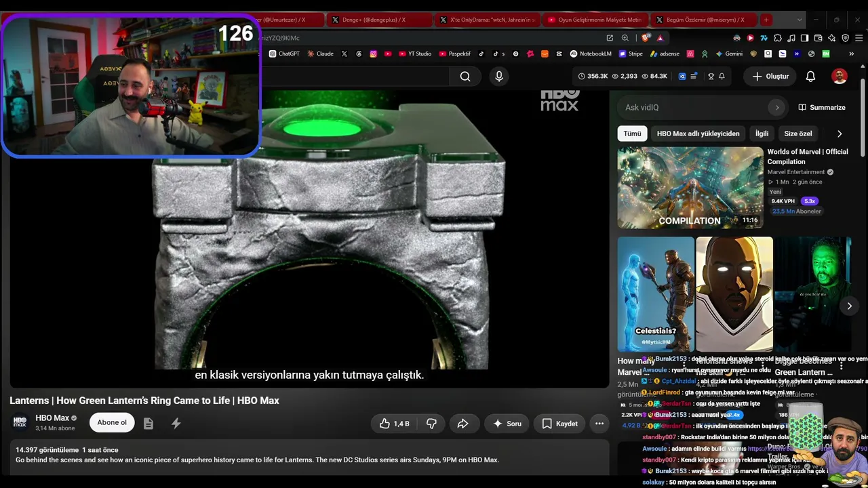Switch to the X'te OnlyDrama tab

[488, 20]
